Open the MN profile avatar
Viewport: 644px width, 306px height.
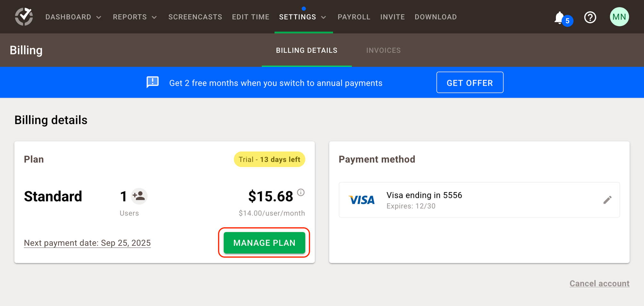(619, 16)
